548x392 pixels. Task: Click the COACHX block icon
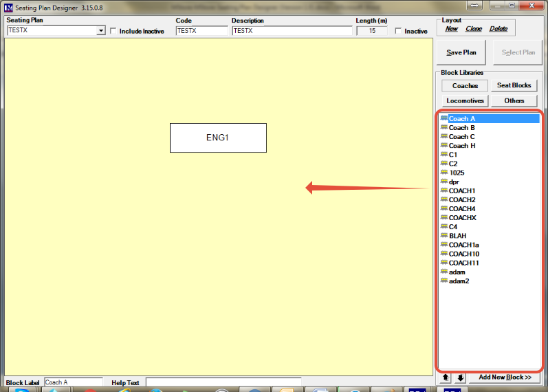(x=444, y=217)
